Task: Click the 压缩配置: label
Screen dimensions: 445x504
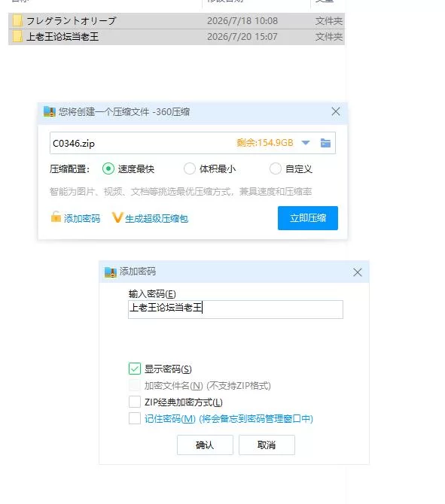Action: tap(69, 169)
